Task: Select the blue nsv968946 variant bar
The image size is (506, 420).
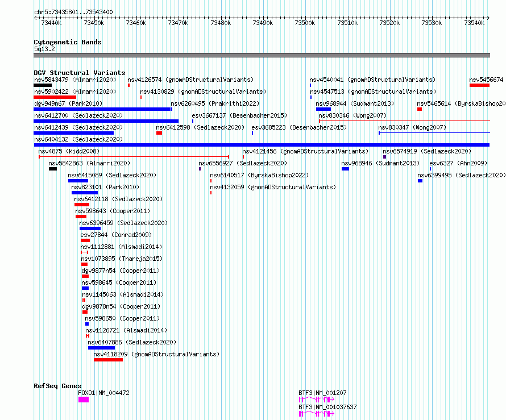Action: (345, 169)
